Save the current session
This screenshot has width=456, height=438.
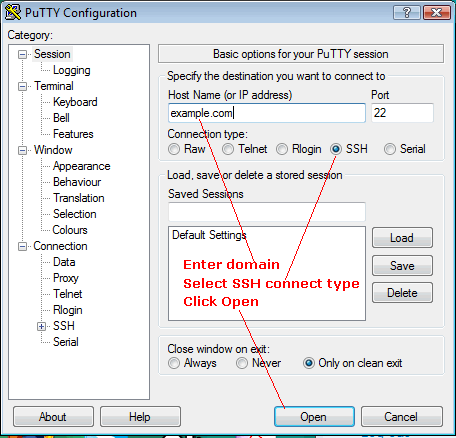(x=402, y=266)
